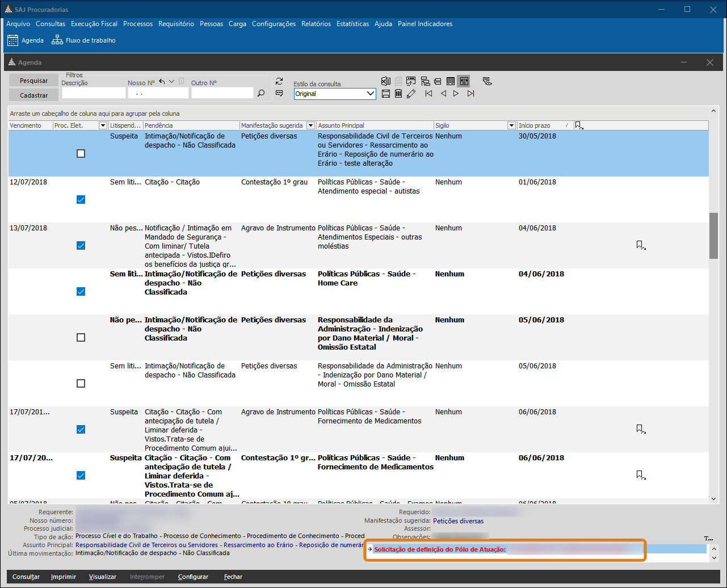Open Fluxo de trabalho from toolbar
This screenshot has height=588, width=727.
coord(84,40)
